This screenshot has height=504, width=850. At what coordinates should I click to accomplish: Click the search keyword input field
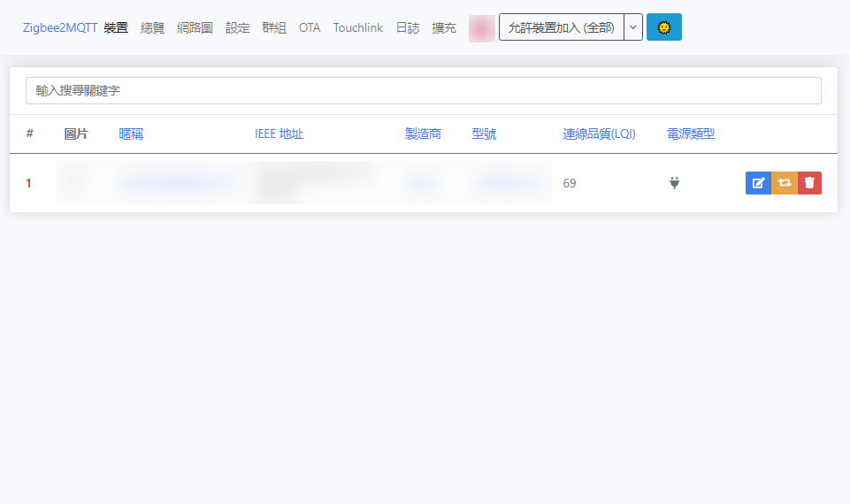[x=423, y=90]
